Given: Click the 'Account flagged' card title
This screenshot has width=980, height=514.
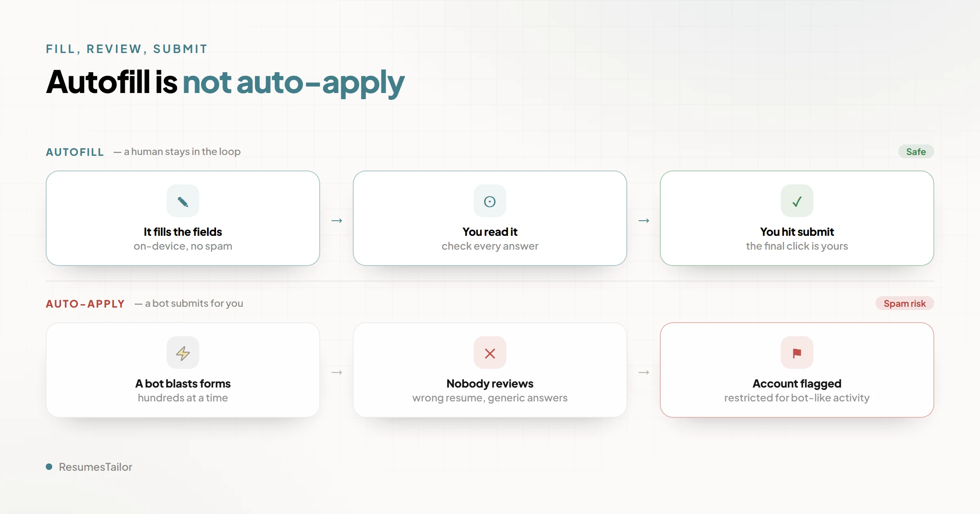Looking at the screenshot, I should pyautogui.click(x=797, y=383).
